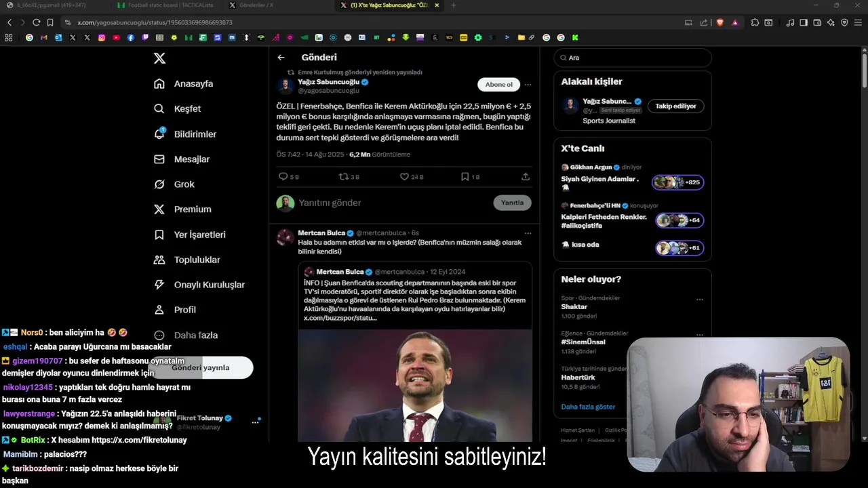Open a new browser tab
868x488 pixels.
pos(454,5)
